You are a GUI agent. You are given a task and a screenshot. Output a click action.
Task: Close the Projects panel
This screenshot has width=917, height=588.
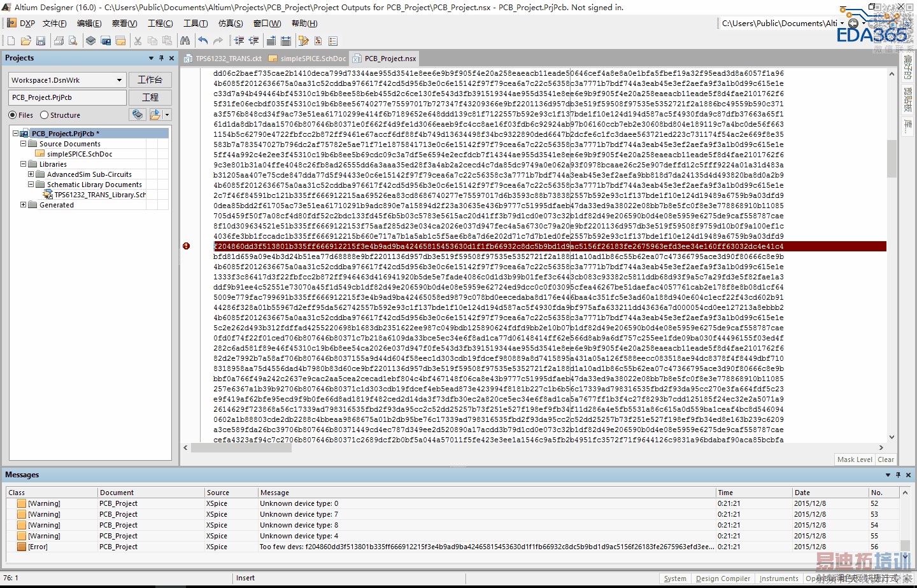click(x=171, y=58)
